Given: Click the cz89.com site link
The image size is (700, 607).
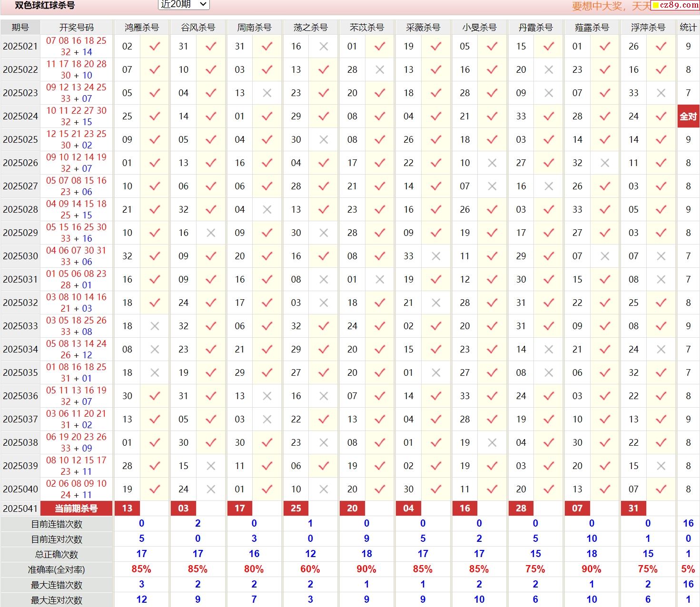Looking at the screenshot, I should pos(675,5).
